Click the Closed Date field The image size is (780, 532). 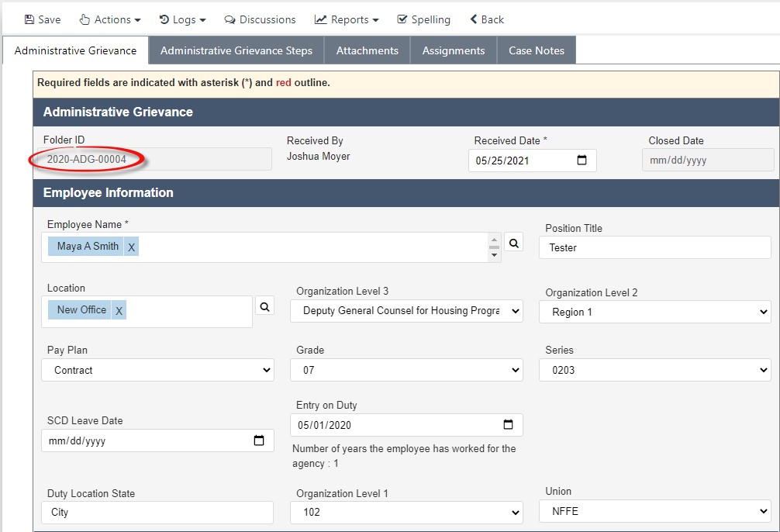tap(707, 161)
